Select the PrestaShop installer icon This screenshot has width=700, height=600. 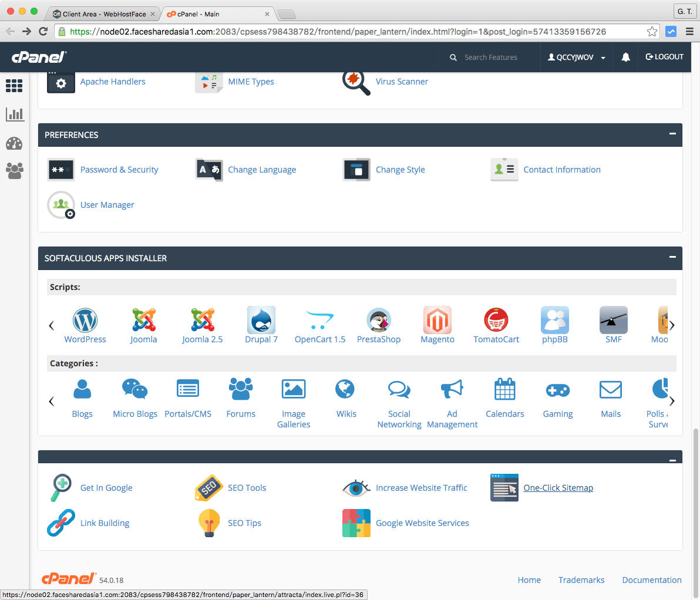point(378,320)
